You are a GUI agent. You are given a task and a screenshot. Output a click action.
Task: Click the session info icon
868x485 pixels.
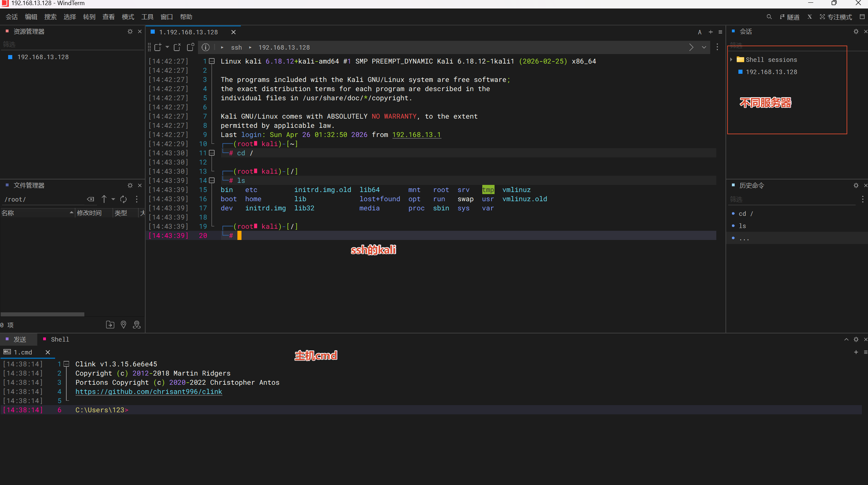[205, 47]
